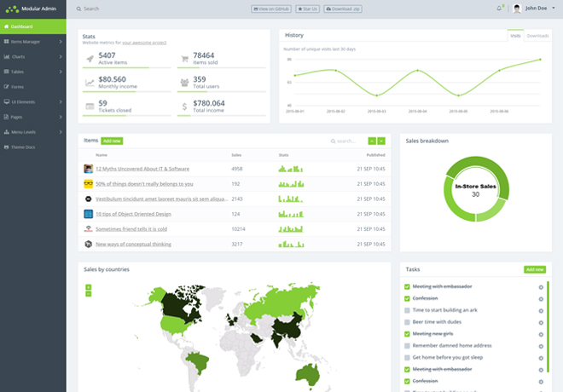The width and height of the screenshot is (563, 392).
Task: Expand the Charts sidebar menu
Action: [33, 56]
